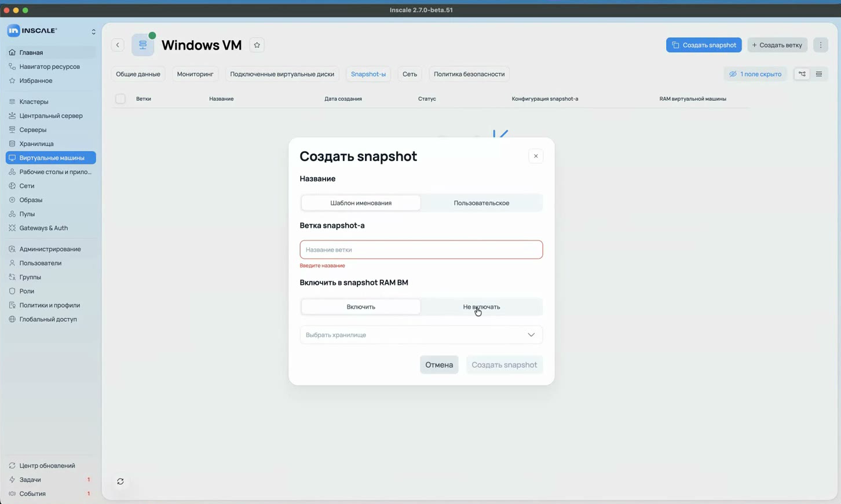Open Хранилища in sidebar
This screenshot has height=504, width=841.
pos(51,144)
